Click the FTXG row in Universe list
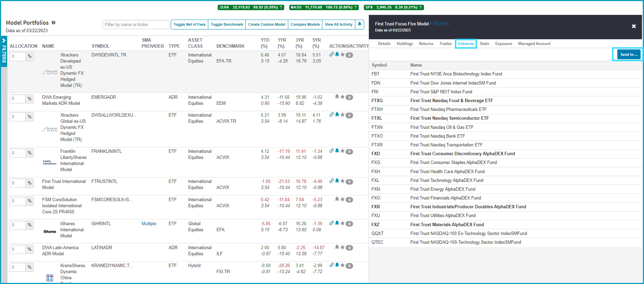Viewport: 644px width, 284px height. click(505, 100)
